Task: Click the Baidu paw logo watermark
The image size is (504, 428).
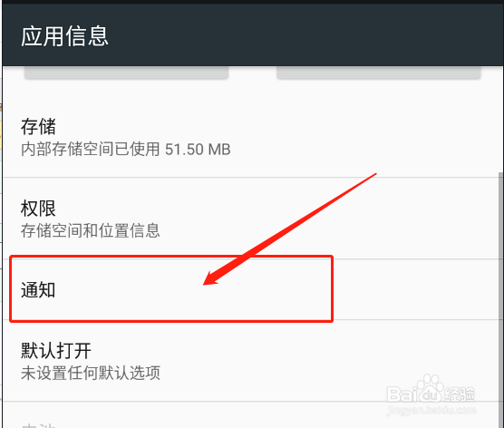Action: pyautogui.click(x=430, y=387)
